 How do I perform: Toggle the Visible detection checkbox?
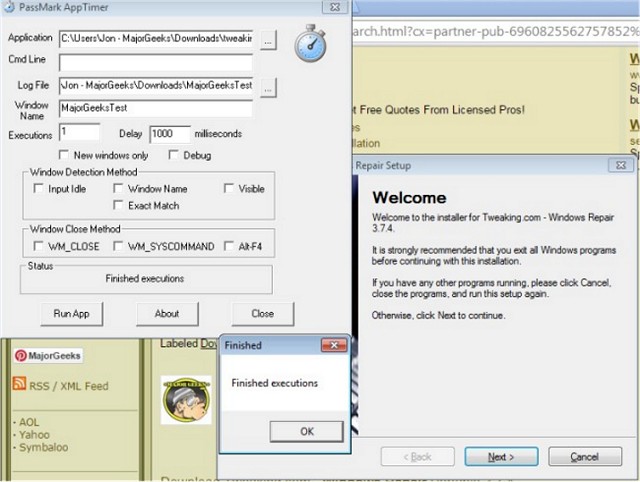(x=229, y=188)
